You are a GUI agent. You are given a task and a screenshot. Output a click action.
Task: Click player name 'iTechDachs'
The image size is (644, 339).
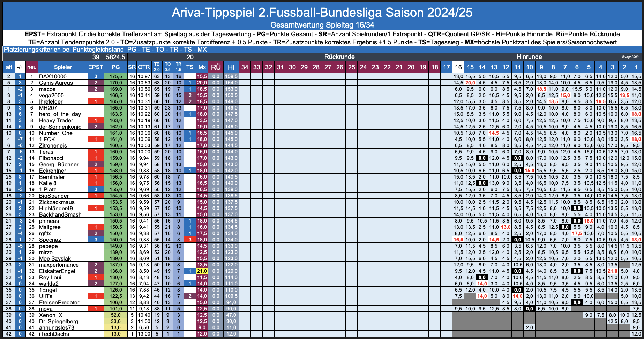54,334
